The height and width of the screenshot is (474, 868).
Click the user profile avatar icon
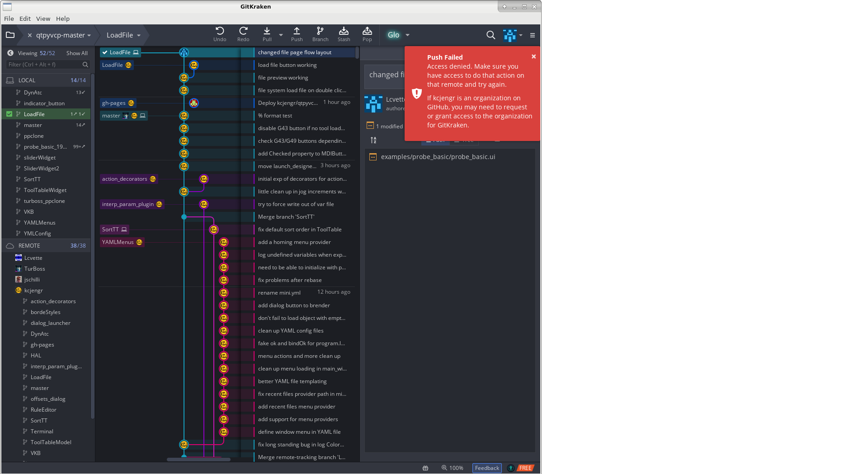point(510,35)
